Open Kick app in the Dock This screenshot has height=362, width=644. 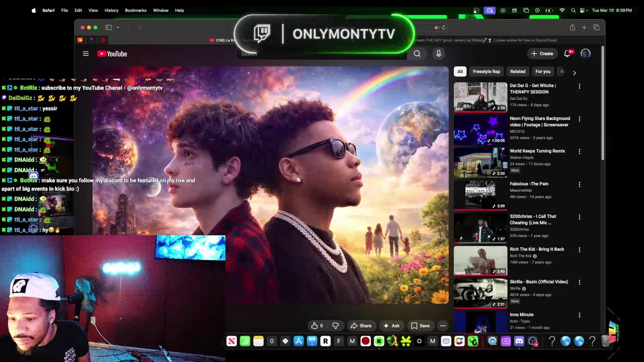[379, 341]
